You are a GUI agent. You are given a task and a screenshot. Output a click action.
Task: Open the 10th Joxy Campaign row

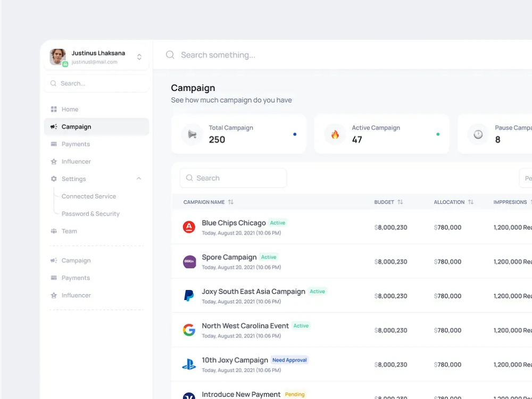[235, 360]
